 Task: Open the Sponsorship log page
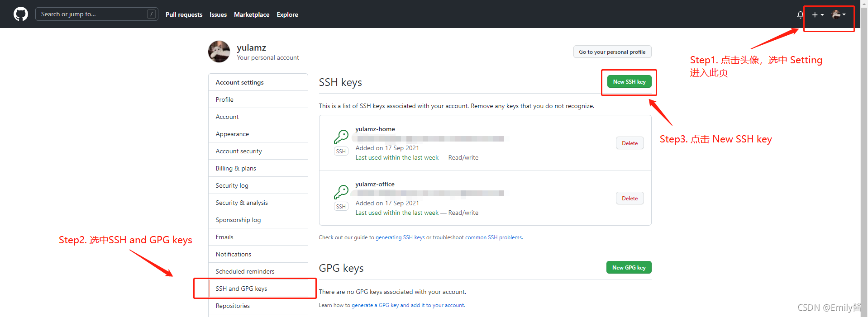258,220
